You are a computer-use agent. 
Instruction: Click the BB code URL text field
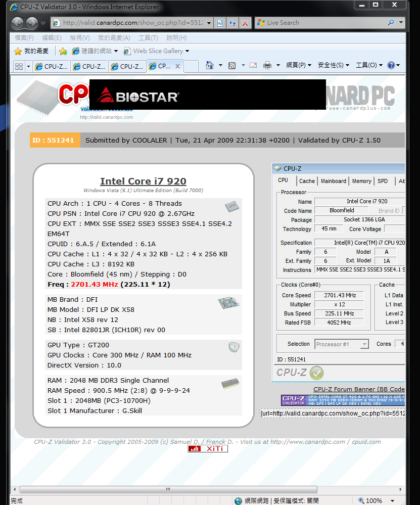(333, 413)
